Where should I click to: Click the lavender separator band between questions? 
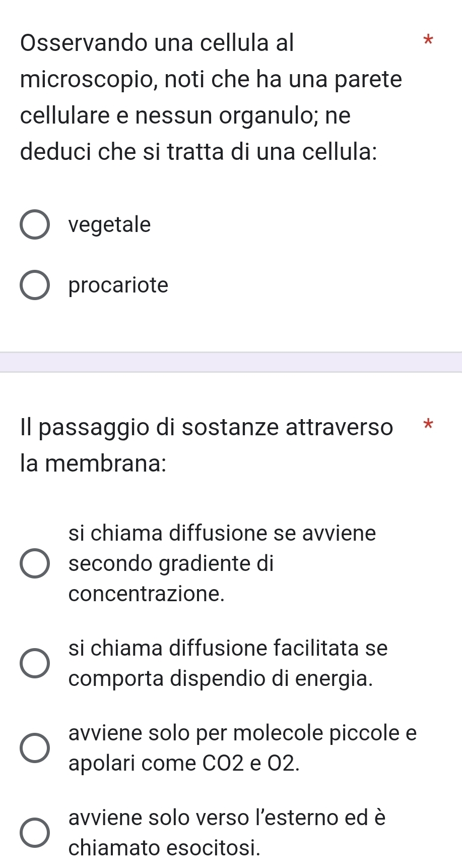(x=231, y=362)
